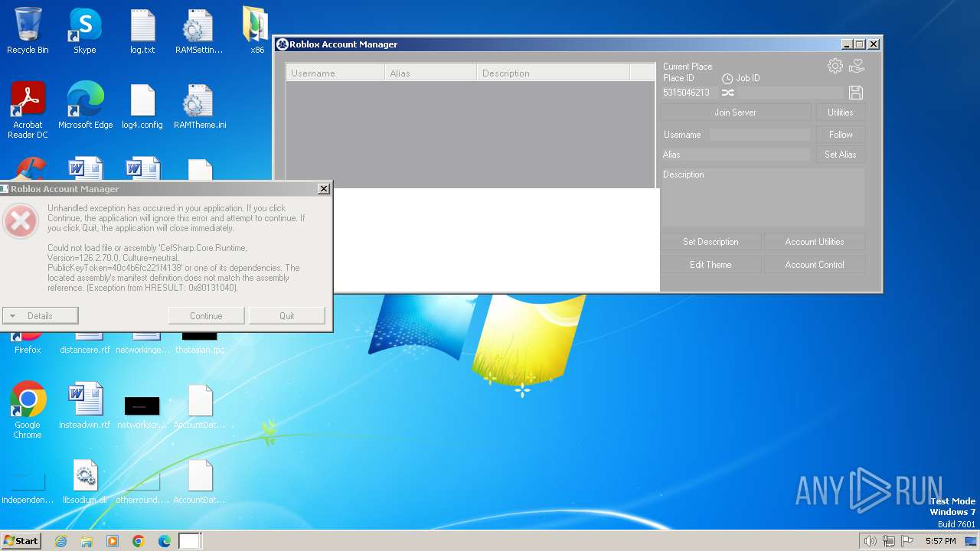The width and height of the screenshot is (980, 551).
Task: Click the donate heart-in-hand icon
Action: (x=857, y=67)
